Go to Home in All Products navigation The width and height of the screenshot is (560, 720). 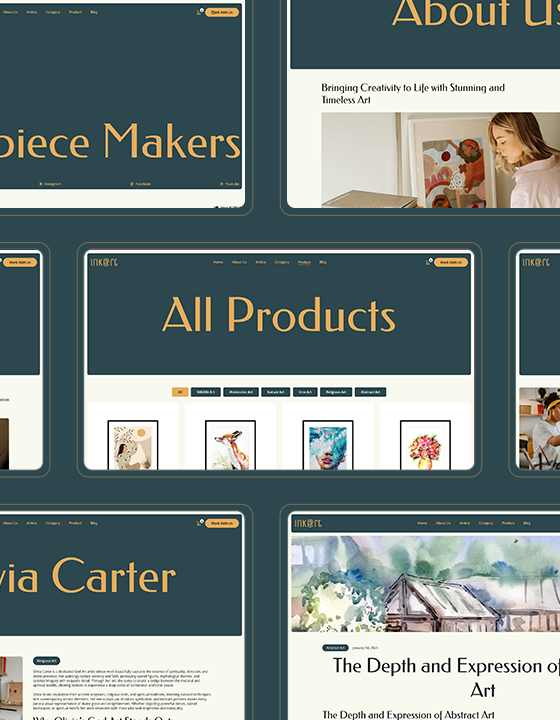tap(218, 262)
